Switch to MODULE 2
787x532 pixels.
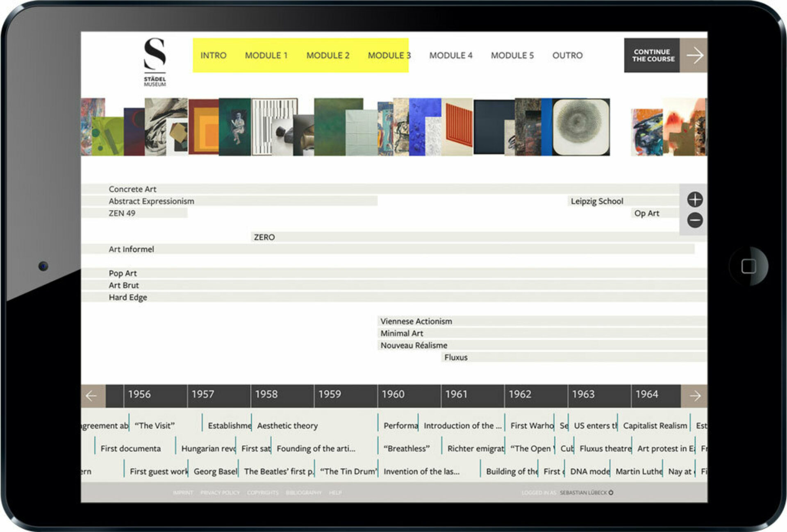tap(328, 55)
